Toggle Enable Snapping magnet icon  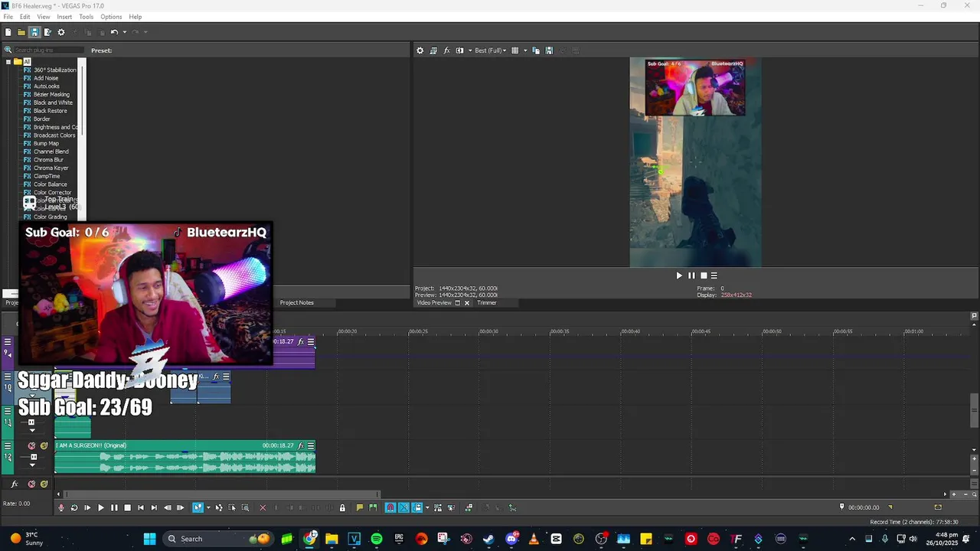click(390, 507)
